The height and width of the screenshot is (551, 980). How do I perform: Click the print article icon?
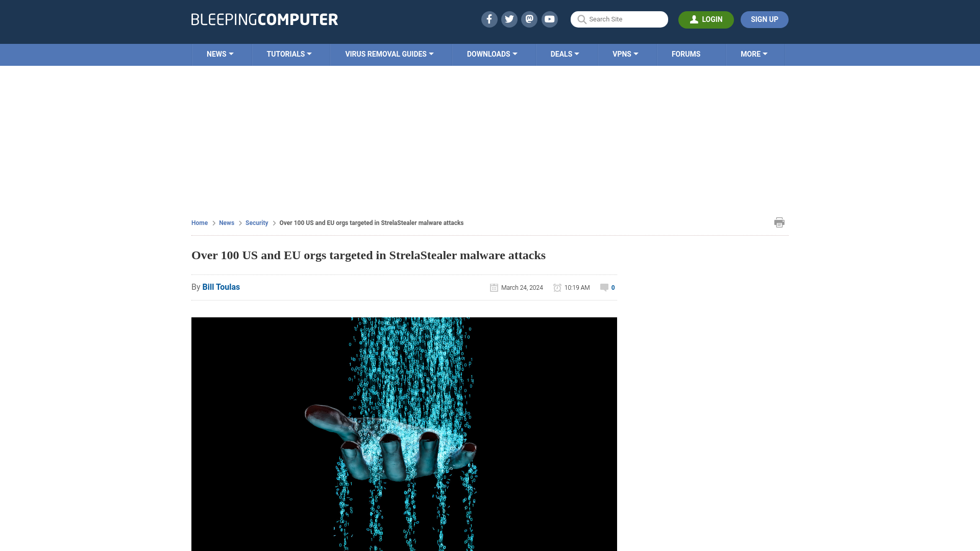tap(779, 222)
